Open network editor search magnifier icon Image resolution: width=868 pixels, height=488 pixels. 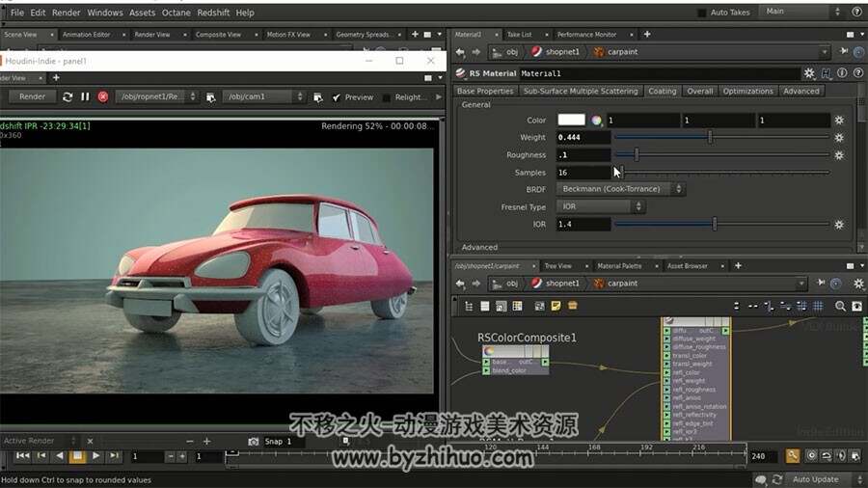[x=840, y=306]
